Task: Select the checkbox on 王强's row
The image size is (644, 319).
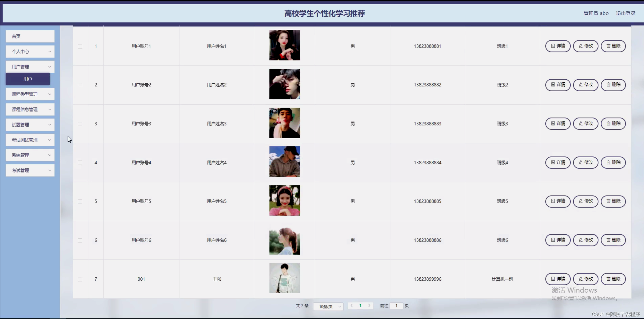Action: coord(80,279)
